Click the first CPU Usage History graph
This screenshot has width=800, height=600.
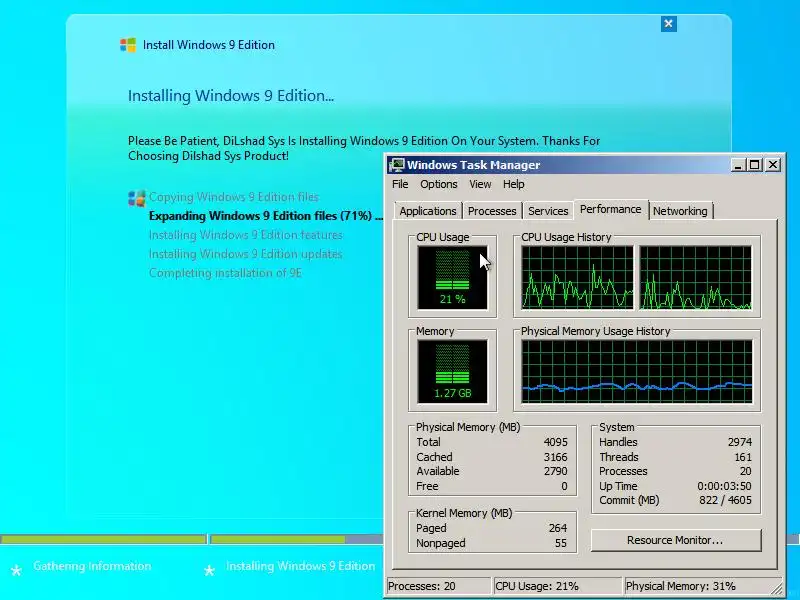click(577, 278)
